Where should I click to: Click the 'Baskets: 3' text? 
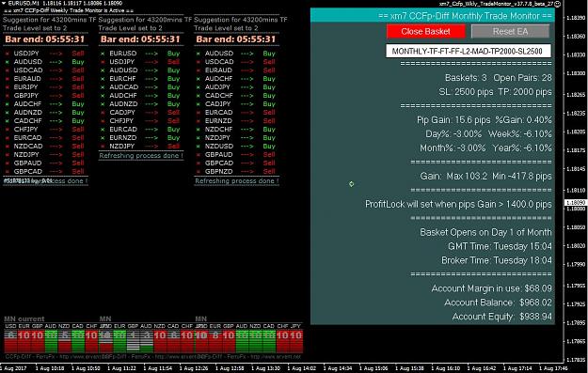click(x=466, y=78)
